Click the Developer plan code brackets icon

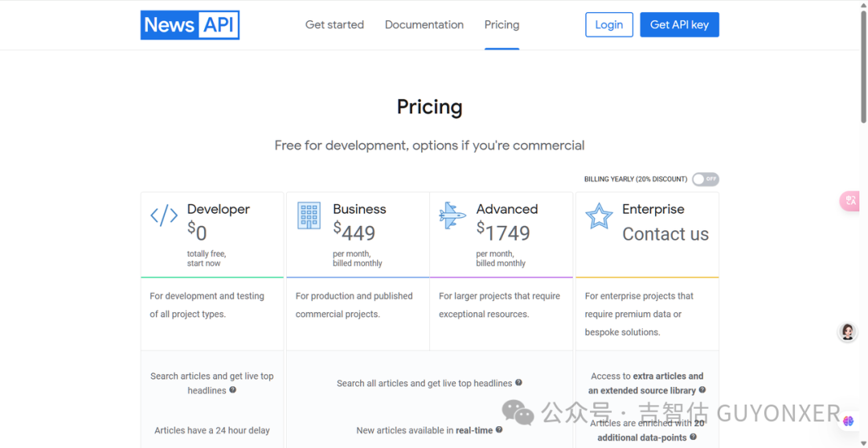click(164, 215)
